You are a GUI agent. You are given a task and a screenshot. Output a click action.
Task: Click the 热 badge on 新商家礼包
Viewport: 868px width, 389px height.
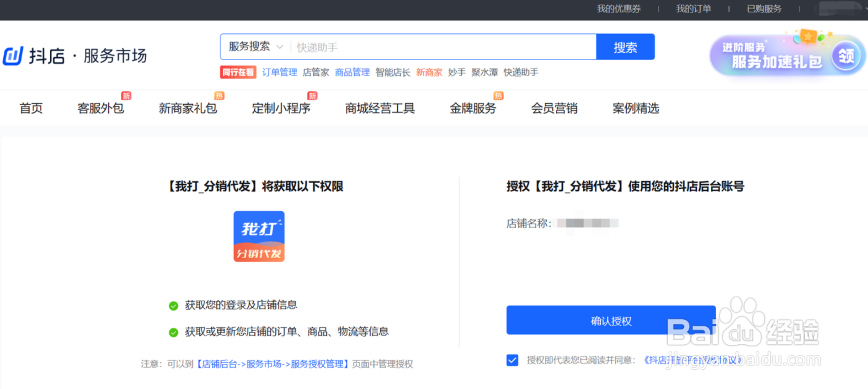point(219,96)
